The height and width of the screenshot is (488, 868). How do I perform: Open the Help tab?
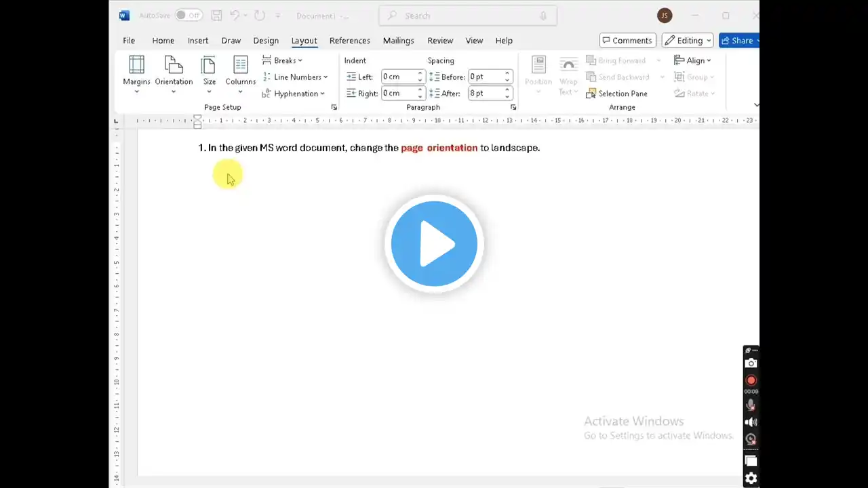504,41
